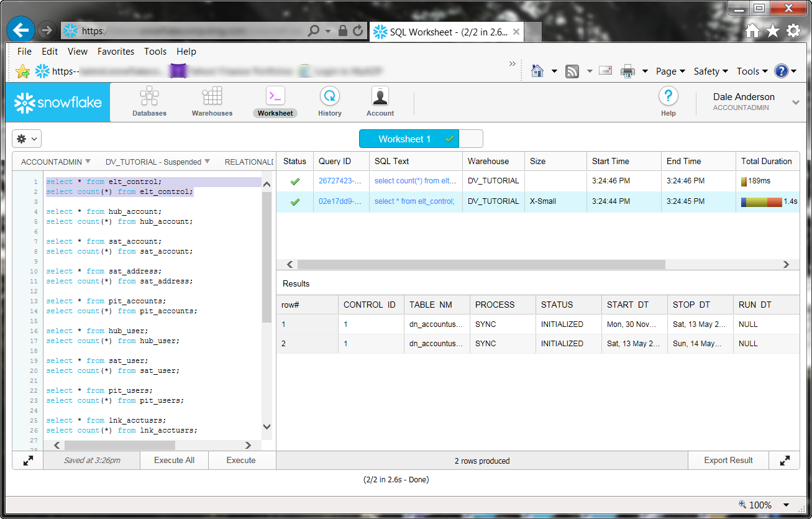
Task: Click the Export Result button
Action: (728, 461)
